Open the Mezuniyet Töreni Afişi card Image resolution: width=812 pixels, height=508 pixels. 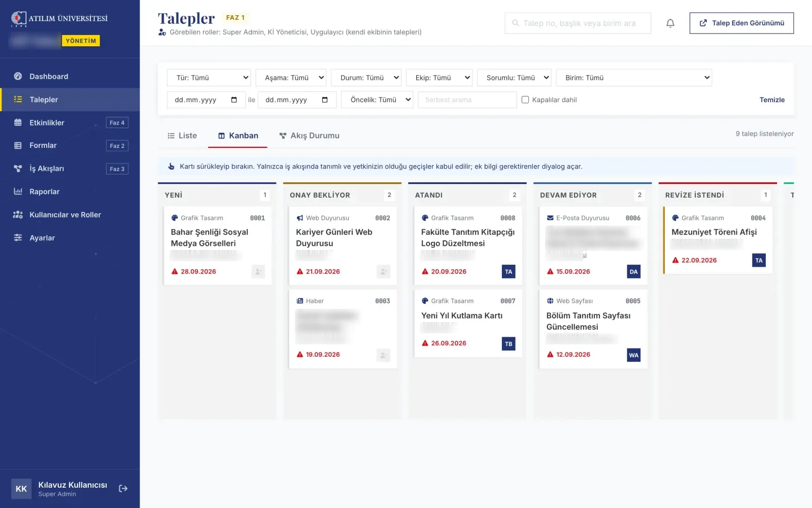tap(718, 240)
